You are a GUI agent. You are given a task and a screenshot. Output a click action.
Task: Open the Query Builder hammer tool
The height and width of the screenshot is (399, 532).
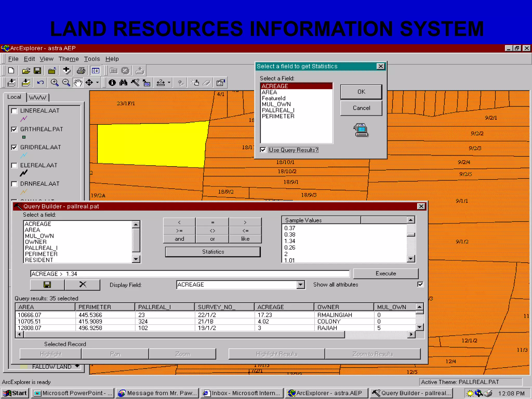[135, 83]
